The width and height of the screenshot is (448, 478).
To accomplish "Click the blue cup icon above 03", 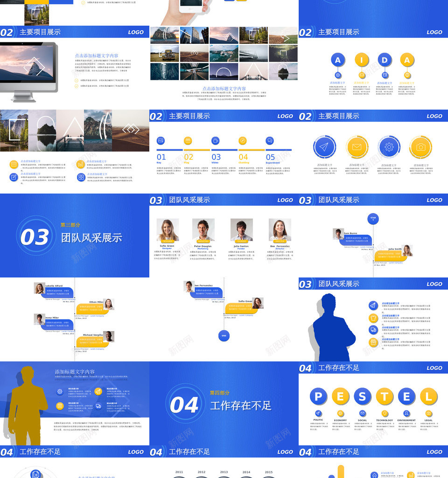I will click(215, 140).
